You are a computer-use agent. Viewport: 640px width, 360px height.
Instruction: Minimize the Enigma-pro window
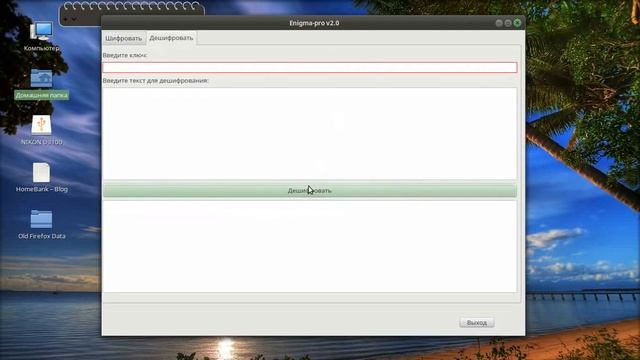point(499,23)
